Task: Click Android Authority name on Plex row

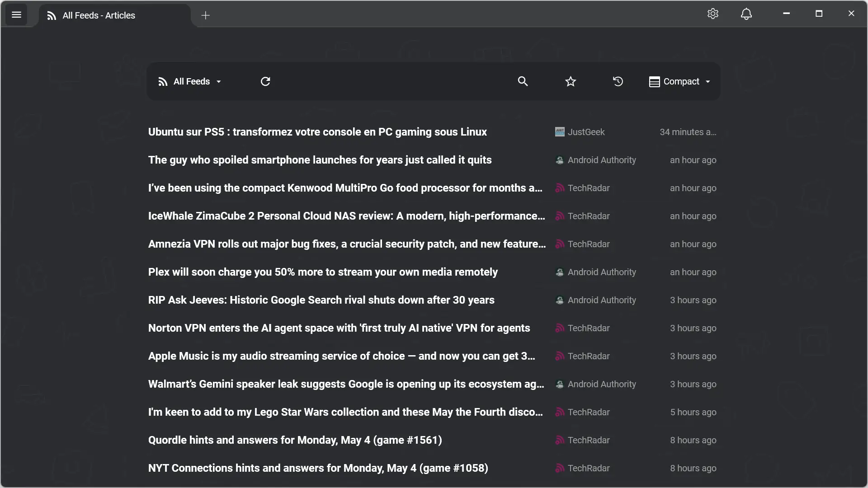Action: click(x=602, y=272)
